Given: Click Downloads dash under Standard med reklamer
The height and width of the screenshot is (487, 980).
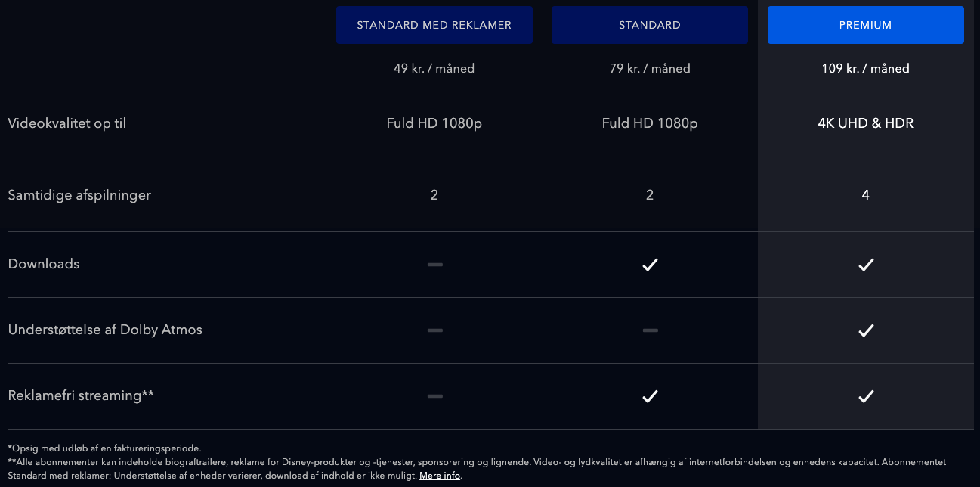Looking at the screenshot, I should pyautogui.click(x=434, y=265).
